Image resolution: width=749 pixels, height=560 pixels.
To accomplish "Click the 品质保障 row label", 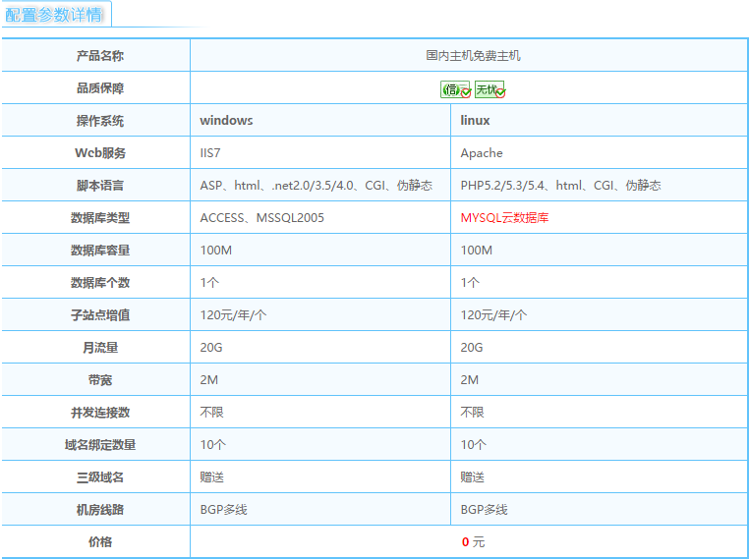I will coord(100,88).
